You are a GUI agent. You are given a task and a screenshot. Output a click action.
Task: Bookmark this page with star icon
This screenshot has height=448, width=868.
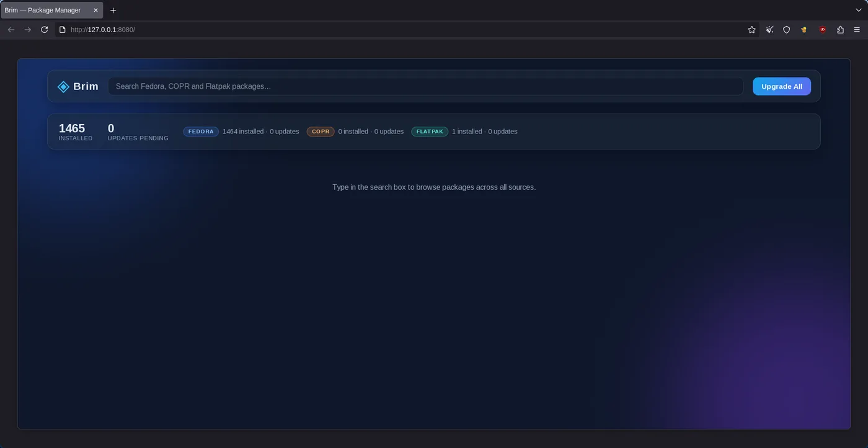coord(752,30)
